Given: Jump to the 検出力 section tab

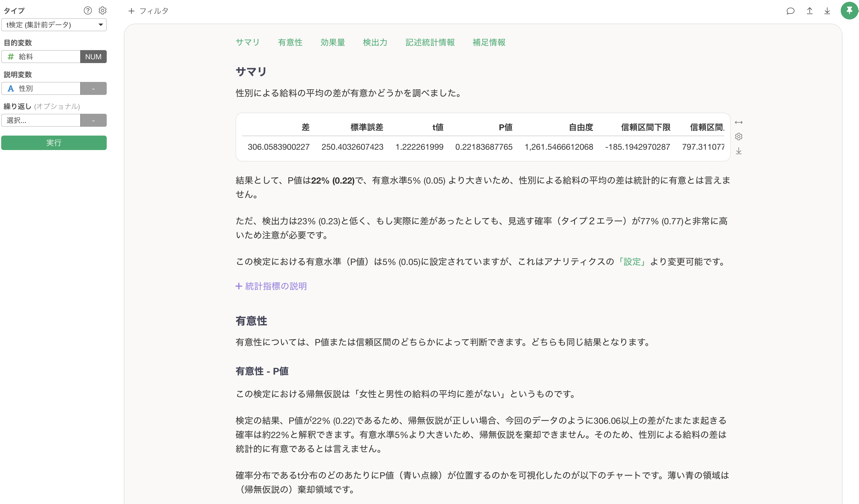Looking at the screenshot, I should (375, 42).
